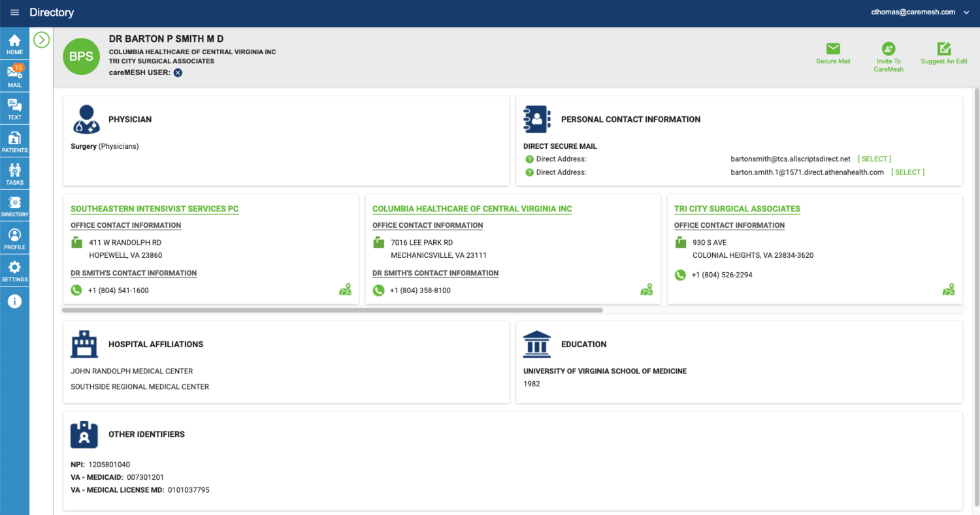Screen dimensions: 980x515
Task: Click Suggest An Edit
Action: click(944, 54)
